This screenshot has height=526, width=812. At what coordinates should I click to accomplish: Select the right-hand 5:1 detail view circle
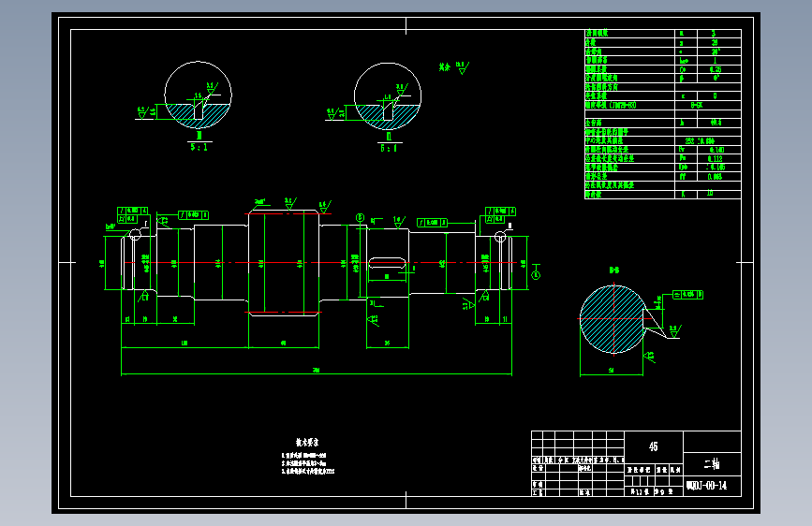tap(388, 96)
